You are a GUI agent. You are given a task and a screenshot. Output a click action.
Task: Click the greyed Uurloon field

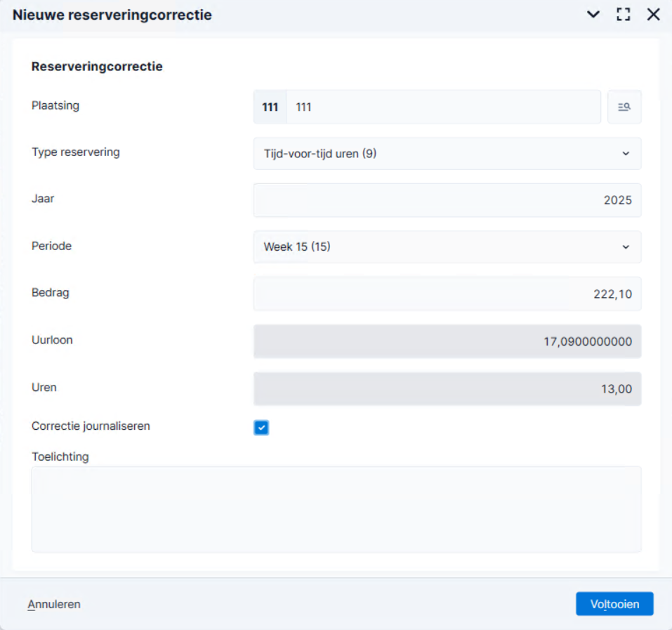(x=447, y=341)
